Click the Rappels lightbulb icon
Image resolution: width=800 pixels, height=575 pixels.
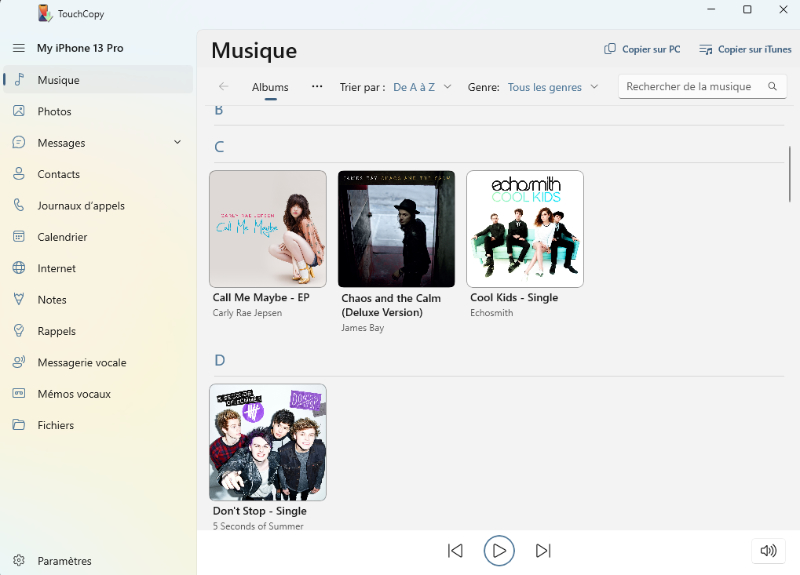pyautogui.click(x=19, y=331)
